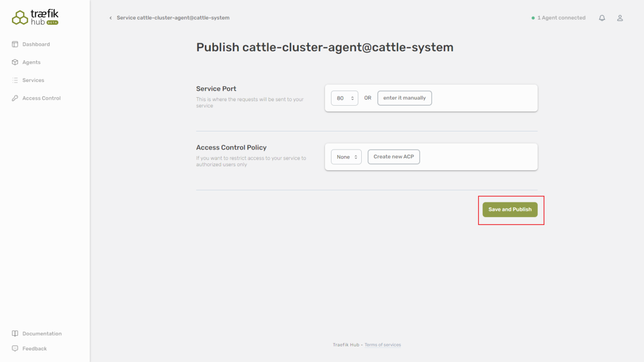The width and height of the screenshot is (644, 362).
Task: Click the Services list icon
Action: click(15, 81)
